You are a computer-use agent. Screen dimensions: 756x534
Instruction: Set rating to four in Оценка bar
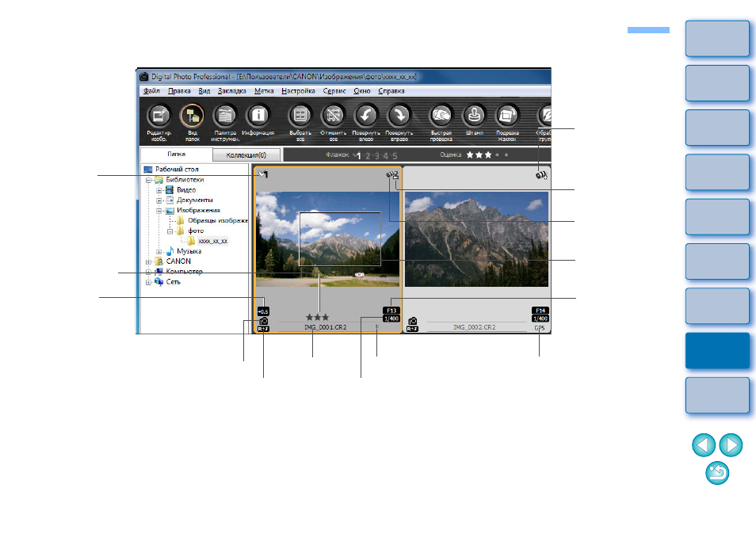(498, 155)
